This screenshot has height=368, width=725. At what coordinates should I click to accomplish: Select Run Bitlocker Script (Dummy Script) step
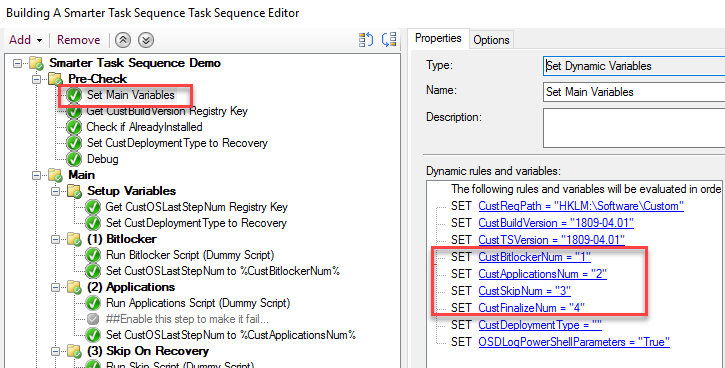pos(190,255)
